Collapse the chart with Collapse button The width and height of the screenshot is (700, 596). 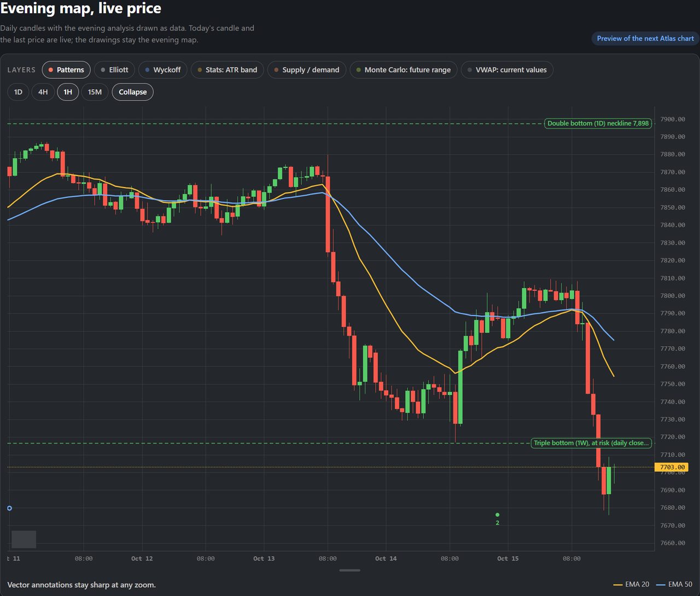pyautogui.click(x=133, y=92)
